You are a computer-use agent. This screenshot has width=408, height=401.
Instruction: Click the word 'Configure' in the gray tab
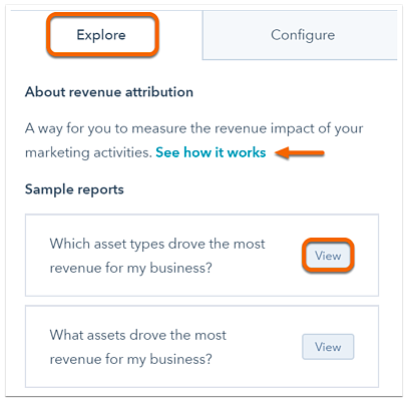pos(303,35)
